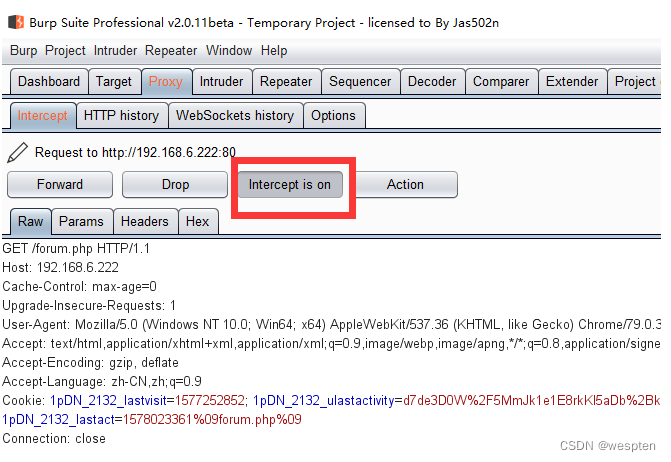The width and height of the screenshot is (671, 462).
Task: Toggle the Intercept is on button
Action: coord(290,185)
